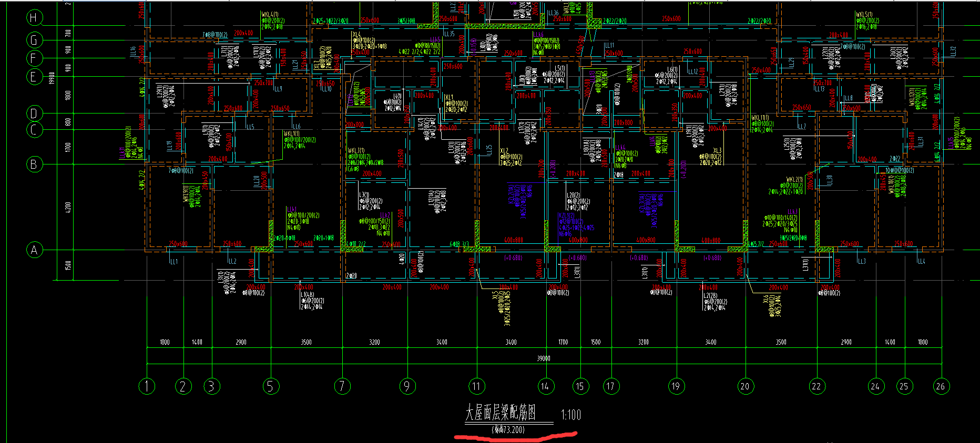
Task: Click the grid axis bubble G
Action: [34, 40]
